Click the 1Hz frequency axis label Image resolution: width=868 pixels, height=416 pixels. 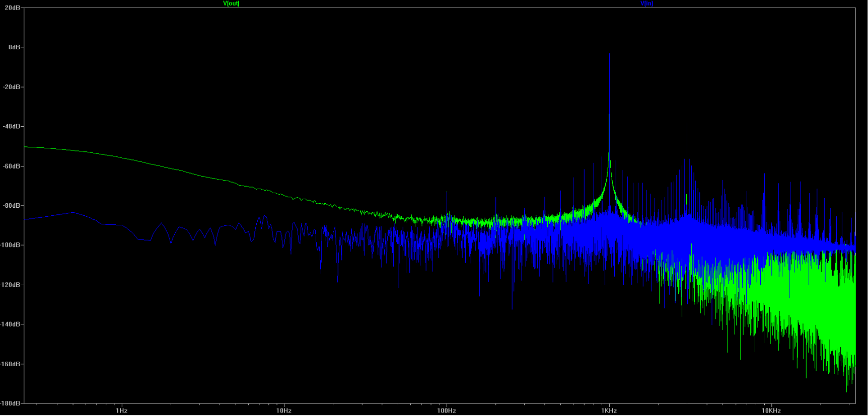tap(122, 411)
